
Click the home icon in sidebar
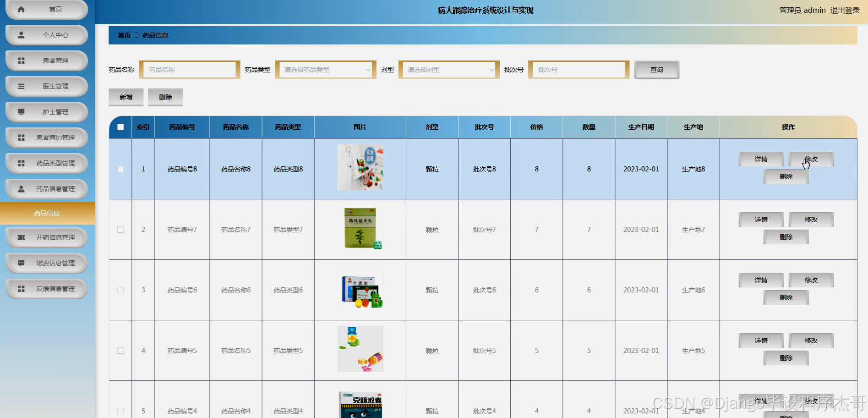coord(21,9)
